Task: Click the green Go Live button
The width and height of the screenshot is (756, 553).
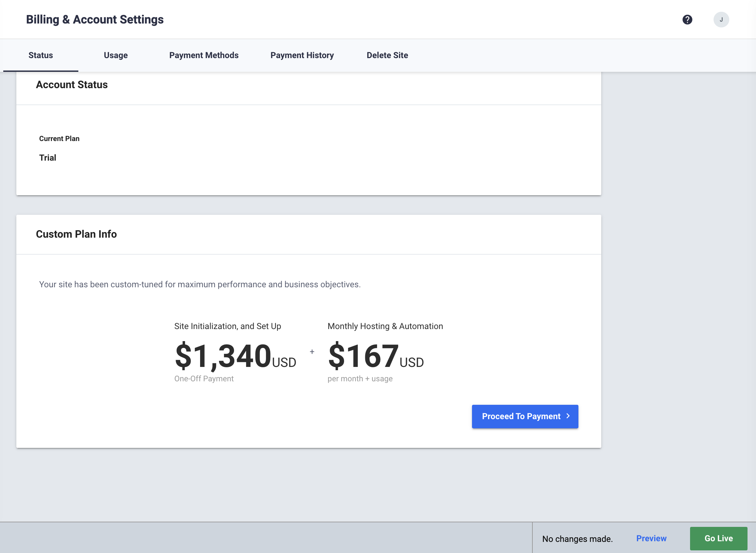Action: click(x=718, y=538)
